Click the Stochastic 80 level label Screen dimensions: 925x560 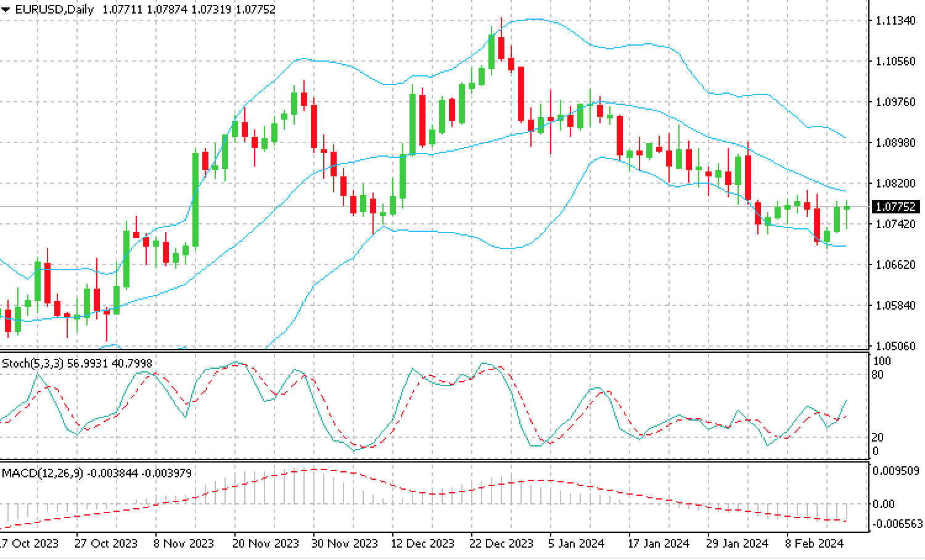click(x=878, y=375)
